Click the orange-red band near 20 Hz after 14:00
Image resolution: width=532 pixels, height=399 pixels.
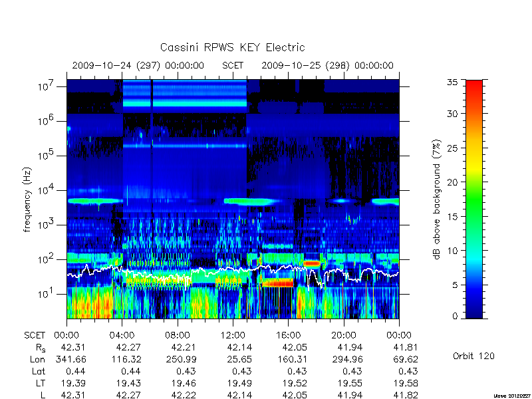278,283
